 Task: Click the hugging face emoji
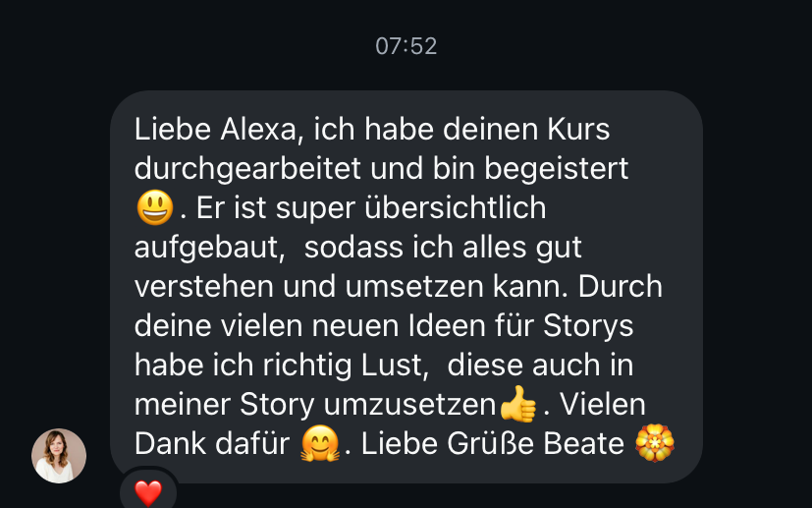[x=320, y=443]
